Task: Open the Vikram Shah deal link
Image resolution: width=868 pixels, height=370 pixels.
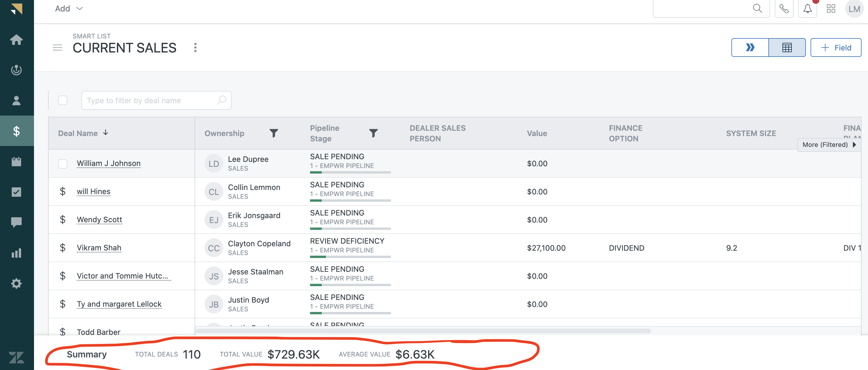Action: pyautogui.click(x=99, y=248)
